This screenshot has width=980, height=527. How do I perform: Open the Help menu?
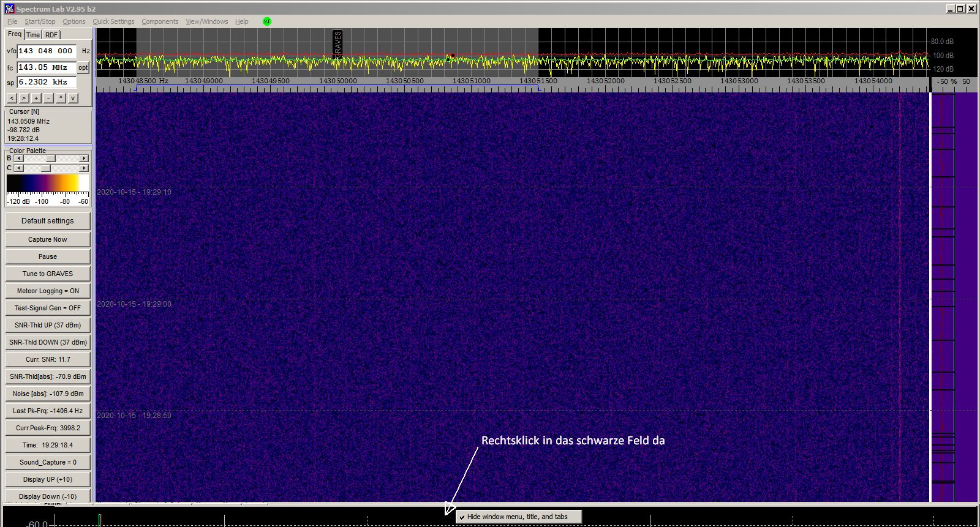(242, 21)
